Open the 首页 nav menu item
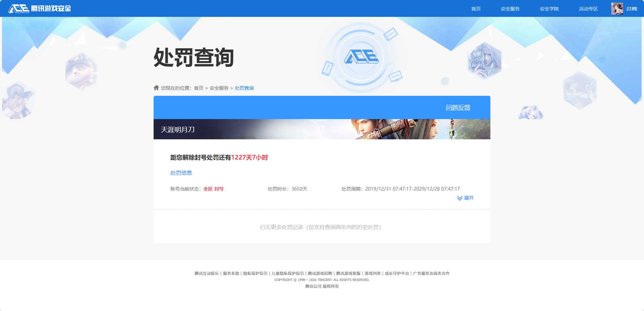This screenshot has width=644, height=311. 476,9
